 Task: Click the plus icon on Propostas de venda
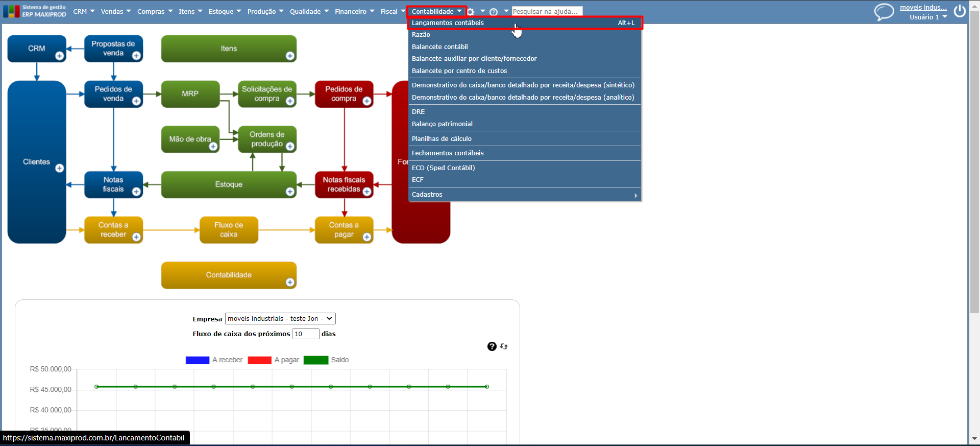[x=136, y=56]
